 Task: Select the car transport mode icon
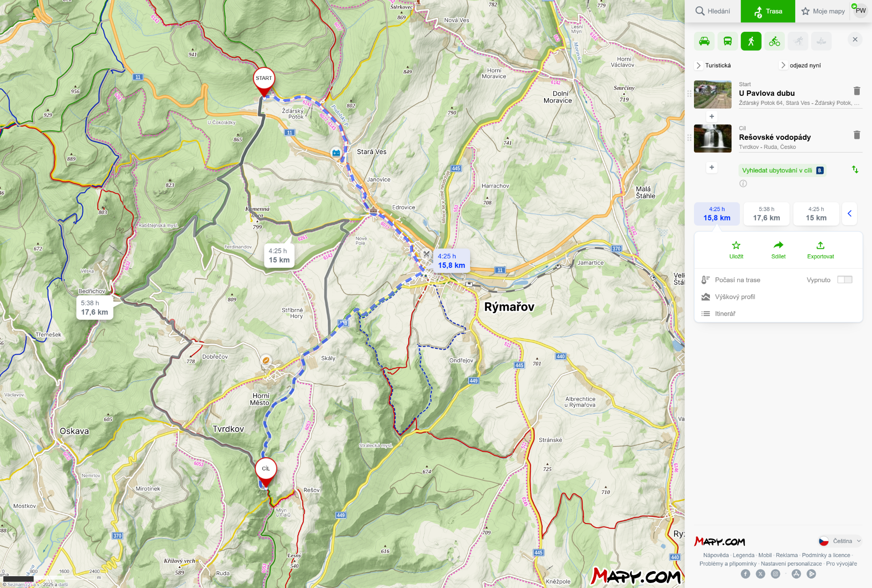[704, 41]
